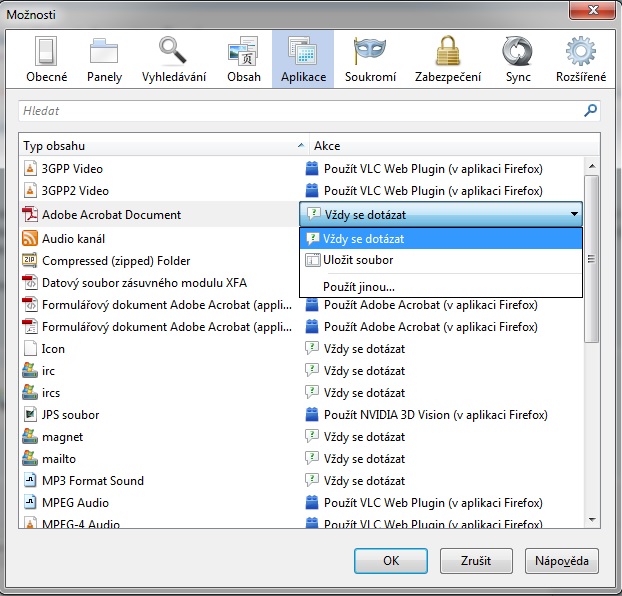Click the irc protocol icon
Screen dimensions: 622x596
30,370
